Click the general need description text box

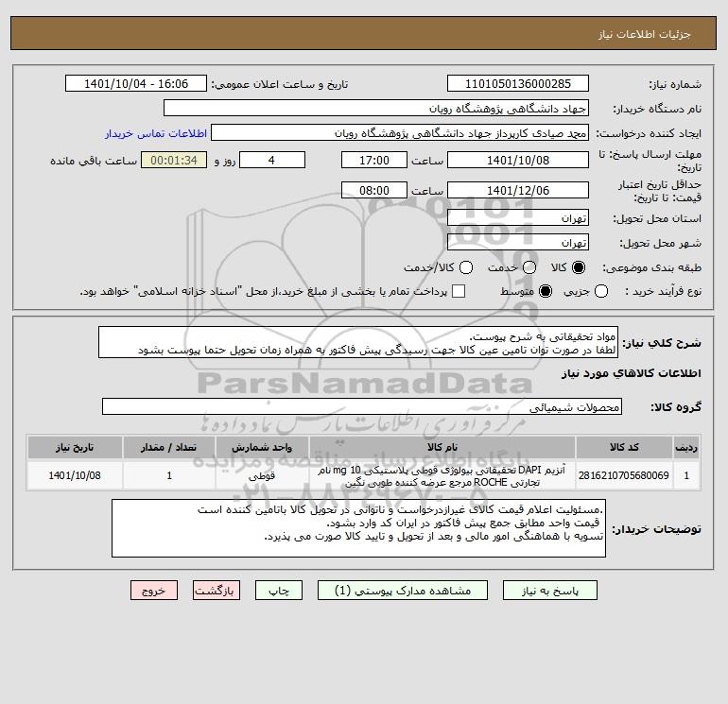tap(358, 342)
